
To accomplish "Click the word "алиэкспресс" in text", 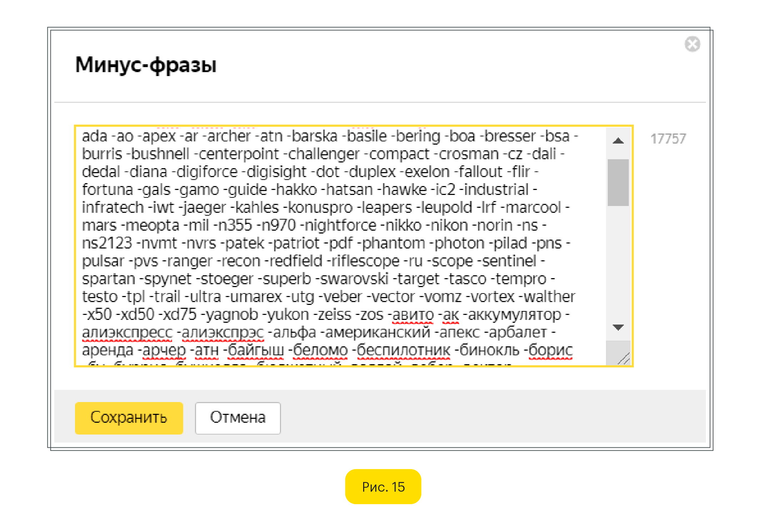I will 127,332.
